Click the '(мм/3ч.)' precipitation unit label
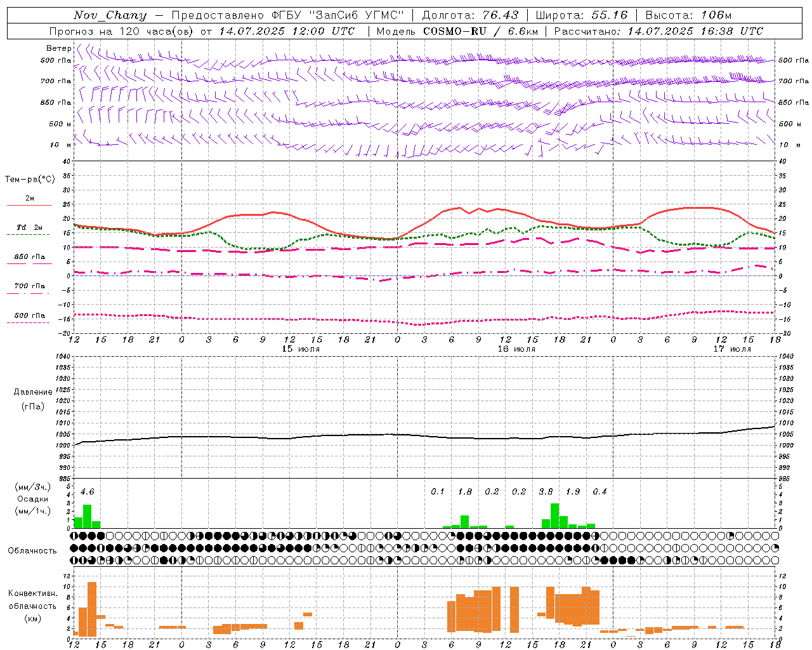Image resolution: width=812 pixels, height=650 pixels. 32,487
